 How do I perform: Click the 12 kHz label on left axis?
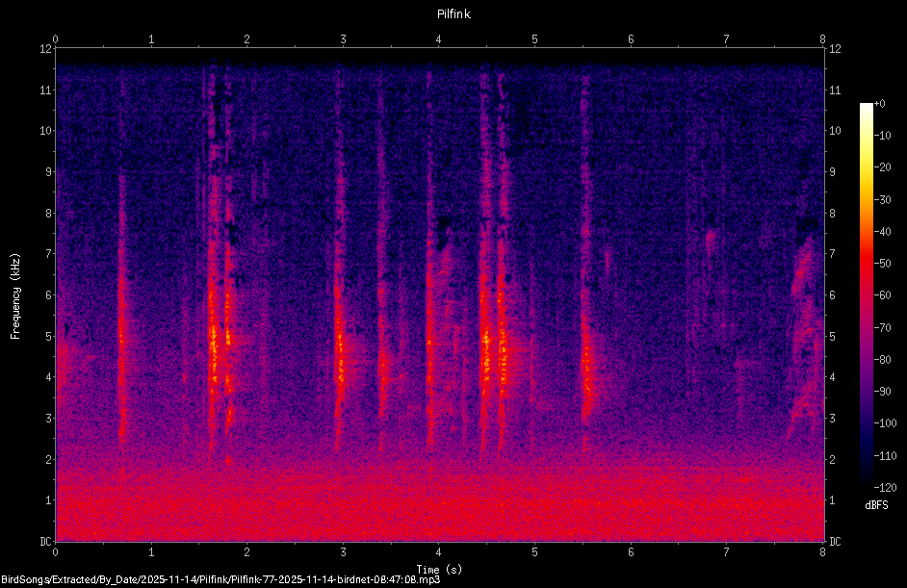45,49
